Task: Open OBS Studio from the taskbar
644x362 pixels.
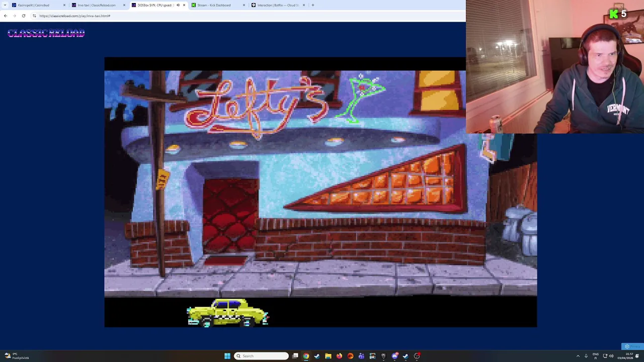Action: [417, 356]
